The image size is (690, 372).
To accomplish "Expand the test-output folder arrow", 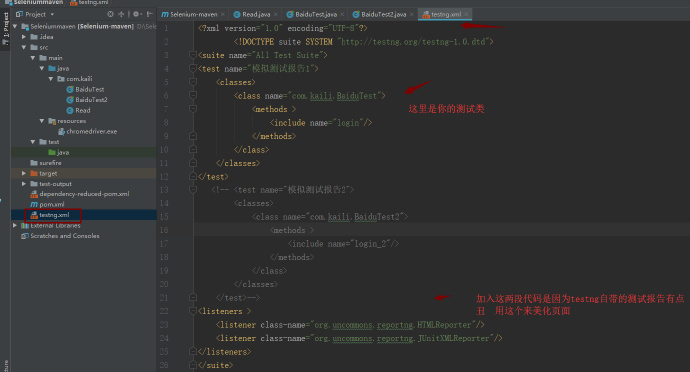I will pos(24,184).
